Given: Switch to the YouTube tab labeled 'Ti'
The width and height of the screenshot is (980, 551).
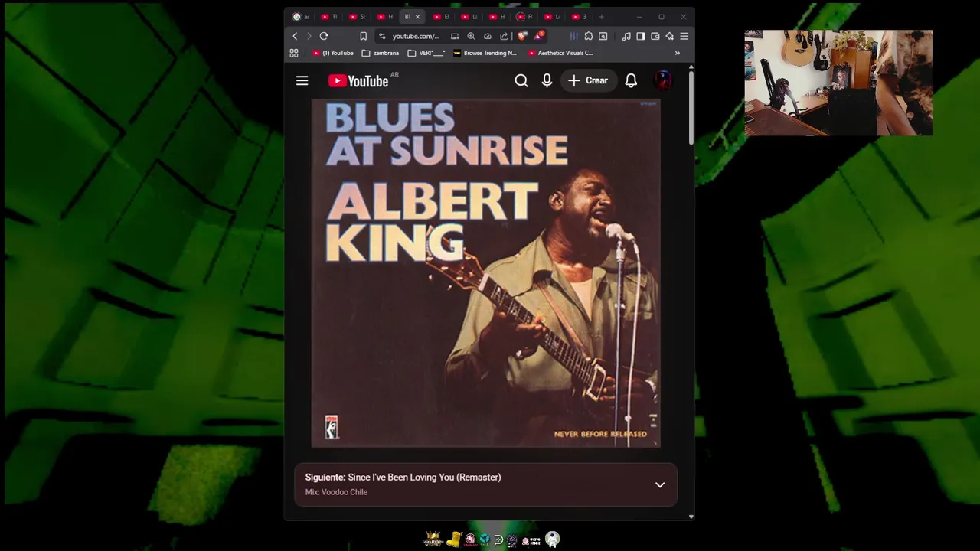Looking at the screenshot, I should pyautogui.click(x=329, y=17).
